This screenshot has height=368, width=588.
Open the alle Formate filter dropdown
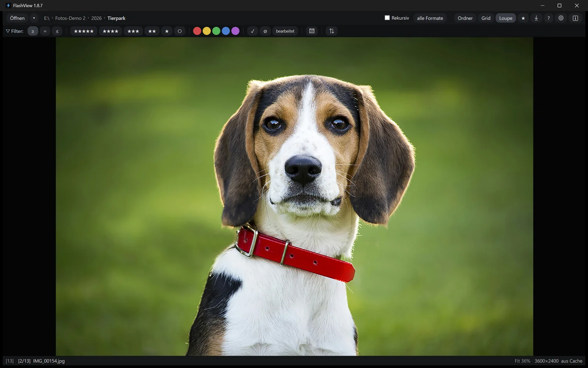click(430, 18)
